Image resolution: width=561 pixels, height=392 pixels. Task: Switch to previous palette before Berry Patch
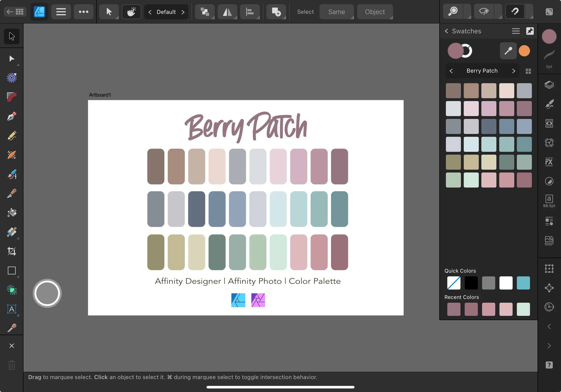[451, 71]
